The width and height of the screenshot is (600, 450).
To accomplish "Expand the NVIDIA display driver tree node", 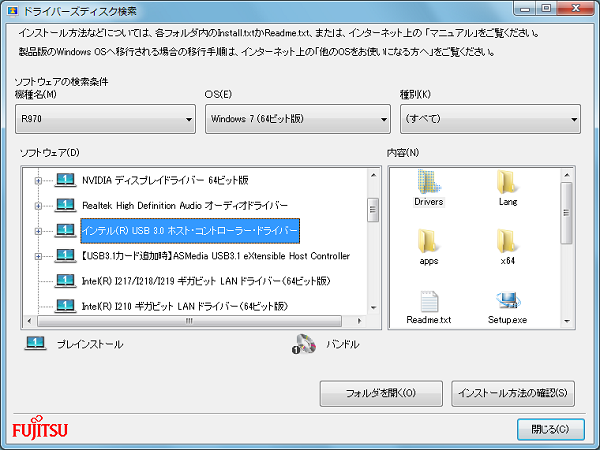I will pos(39,180).
